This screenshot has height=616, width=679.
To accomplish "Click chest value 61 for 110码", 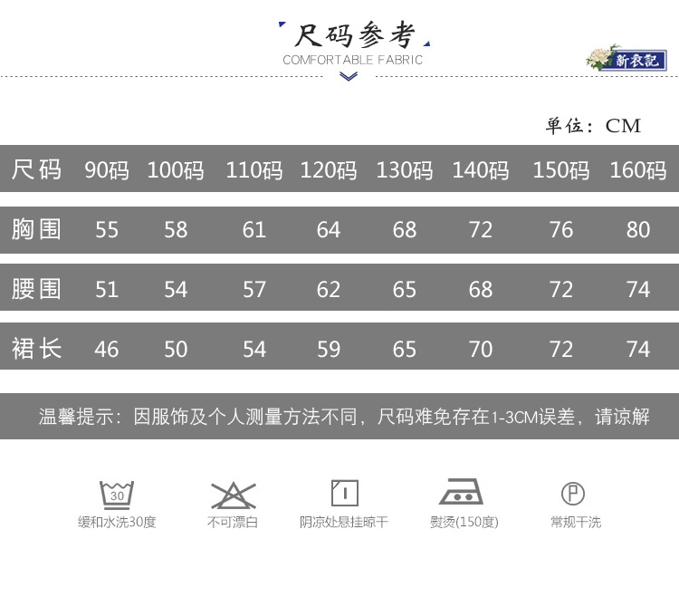I will (254, 229).
